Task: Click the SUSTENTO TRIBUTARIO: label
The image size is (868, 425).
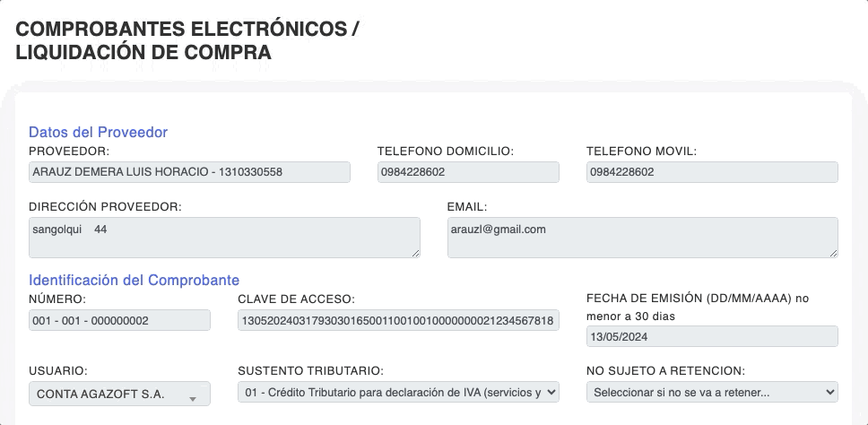Action: [310, 370]
